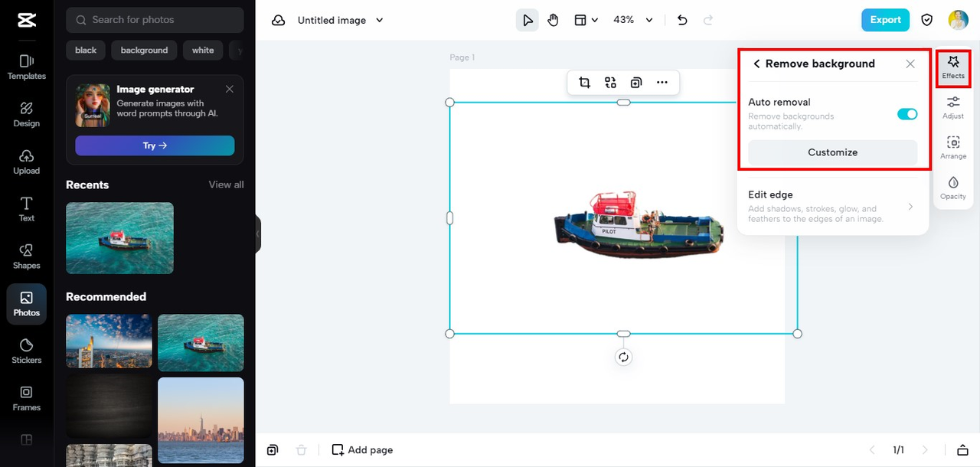
Task: Click the Customize button
Action: (833, 152)
